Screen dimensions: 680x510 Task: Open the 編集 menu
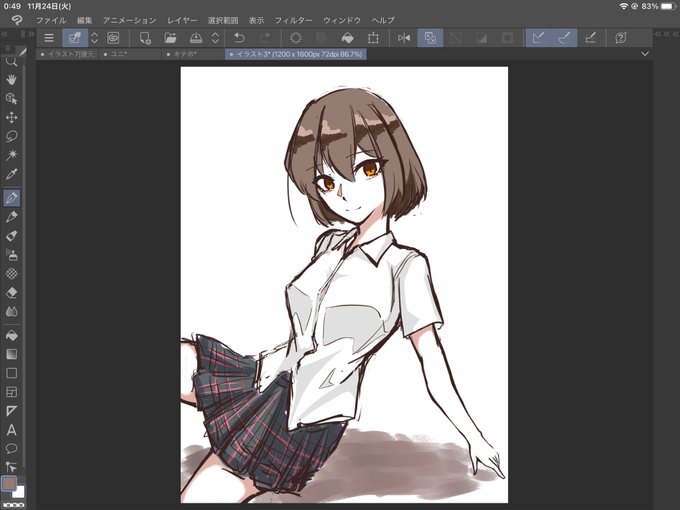pyautogui.click(x=85, y=20)
